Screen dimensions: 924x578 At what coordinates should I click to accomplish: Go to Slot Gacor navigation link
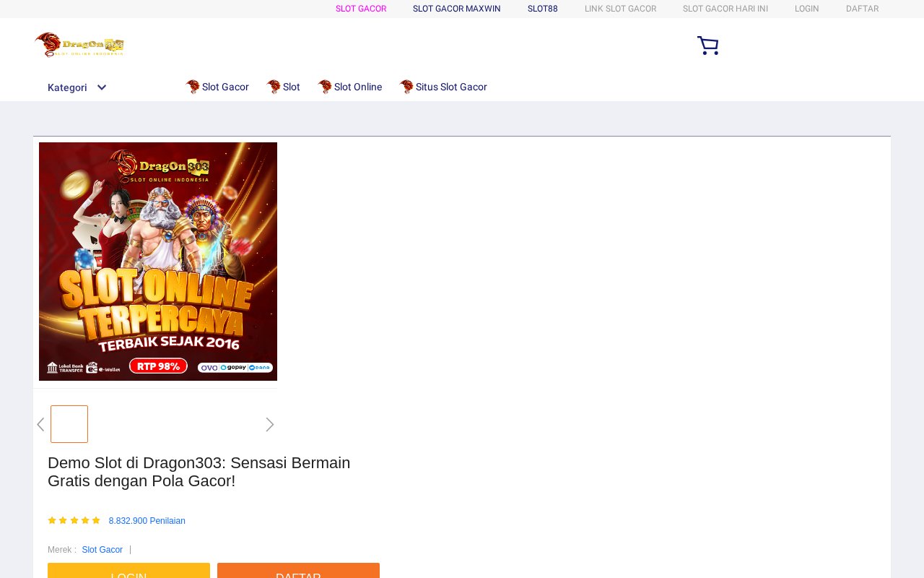225,87
